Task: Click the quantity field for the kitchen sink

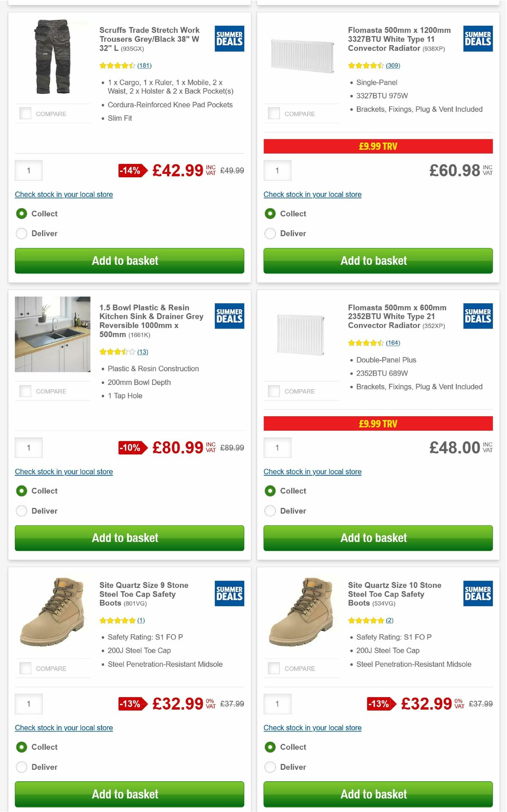Action: (x=28, y=448)
